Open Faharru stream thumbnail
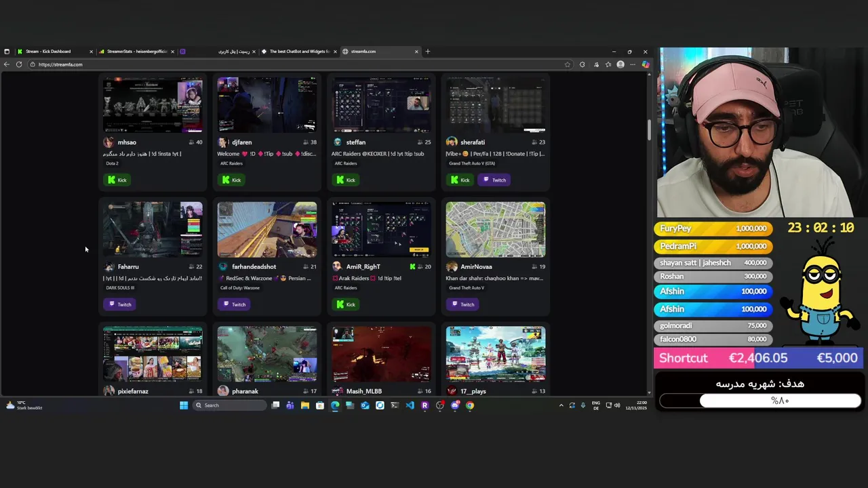The height and width of the screenshot is (488, 868). (x=153, y=230)
